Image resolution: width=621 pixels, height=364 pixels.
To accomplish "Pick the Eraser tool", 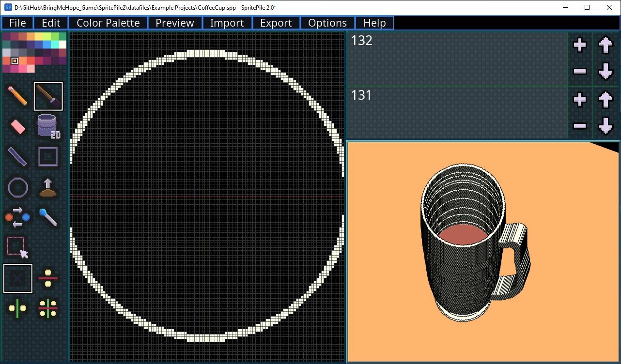I will [x=17, y=126].
